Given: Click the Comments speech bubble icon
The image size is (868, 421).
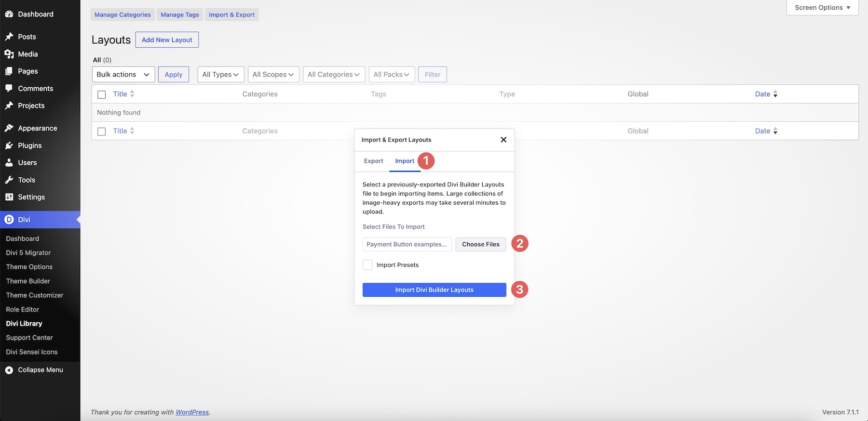Looking at the screenshot, I should pyautogui.click(x=9, y=88).
